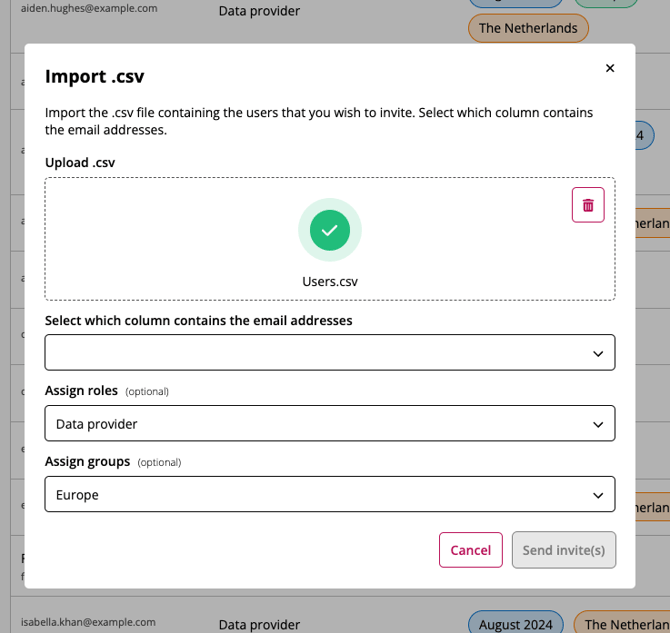Viewport: 670px width, 633px height.
Task: Click The Netherlands tag in Aiden's row
Action: (x=528, y=28)
